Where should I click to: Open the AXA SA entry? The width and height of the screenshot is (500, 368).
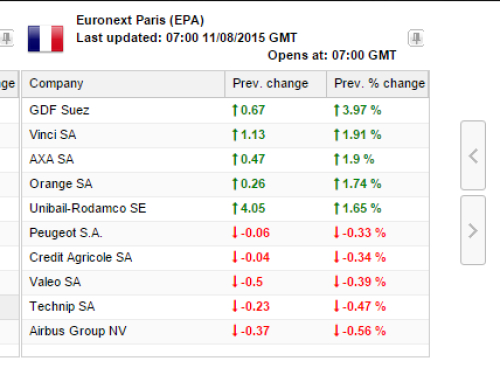point(225,160)
